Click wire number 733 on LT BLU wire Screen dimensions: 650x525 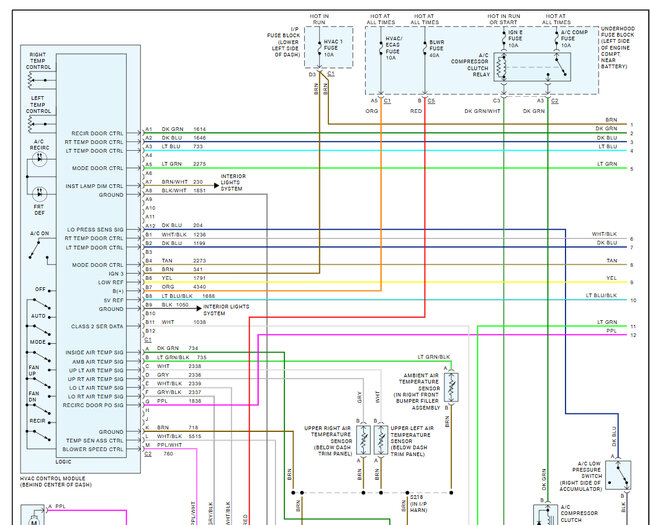tap(198, 146)
